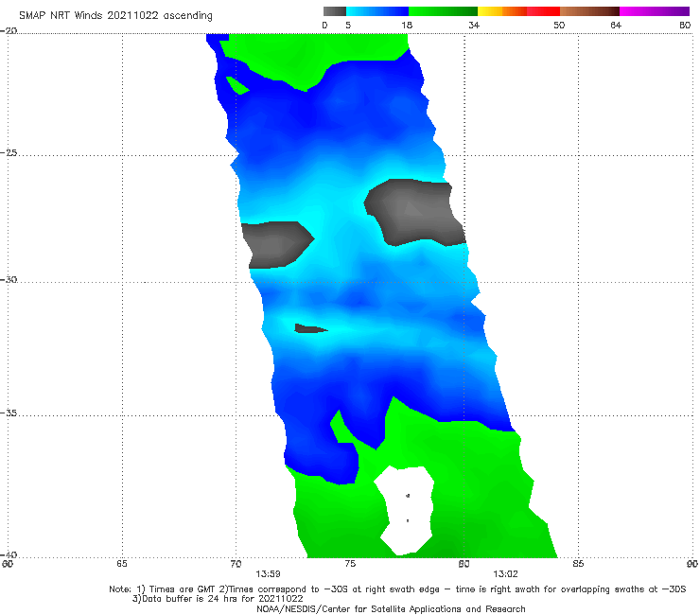Click the swath time '13:02'

505,574
